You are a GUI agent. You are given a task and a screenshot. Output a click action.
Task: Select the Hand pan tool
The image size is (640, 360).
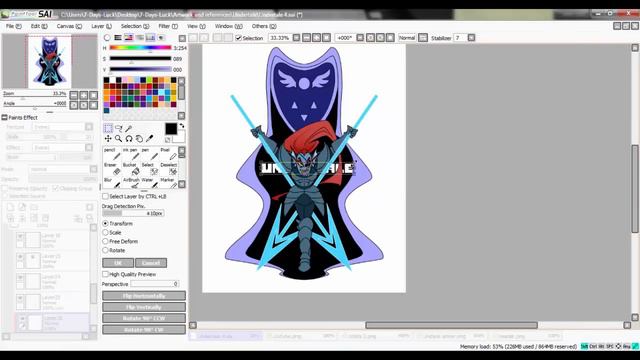click(139, 139)
